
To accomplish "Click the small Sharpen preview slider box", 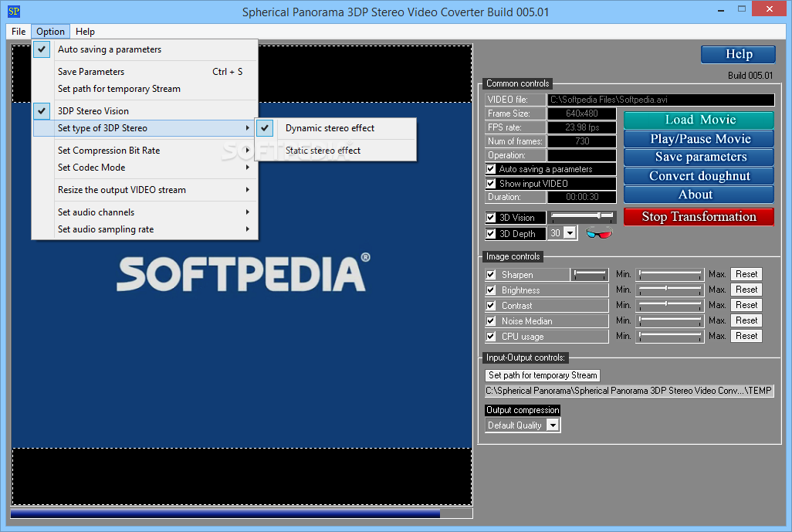I will coord(590,274).
